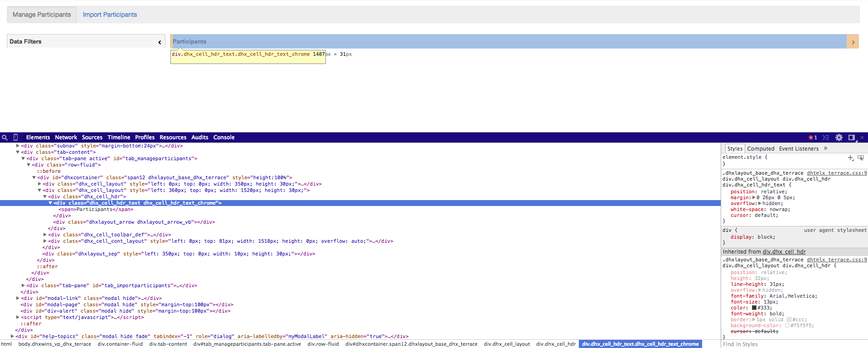
Task: Click the red error count indicator
Action: point(813,137)
